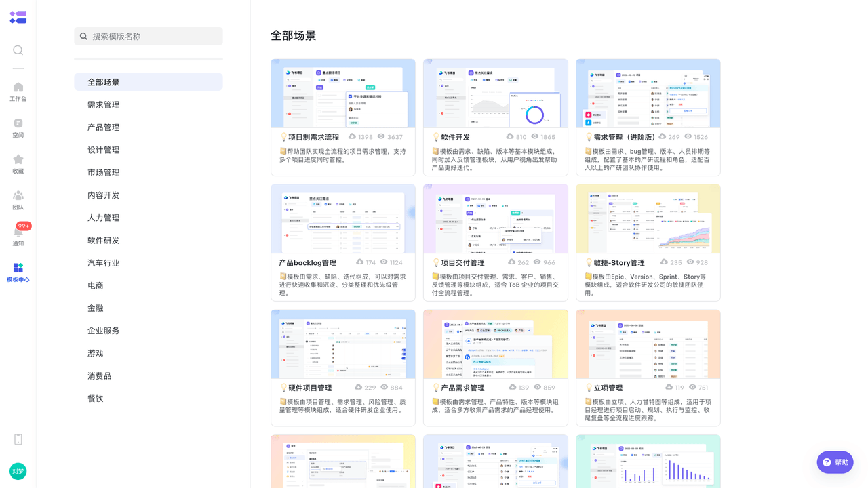Open the 项目制需求流程 template thumbnail

pos(343,94)
